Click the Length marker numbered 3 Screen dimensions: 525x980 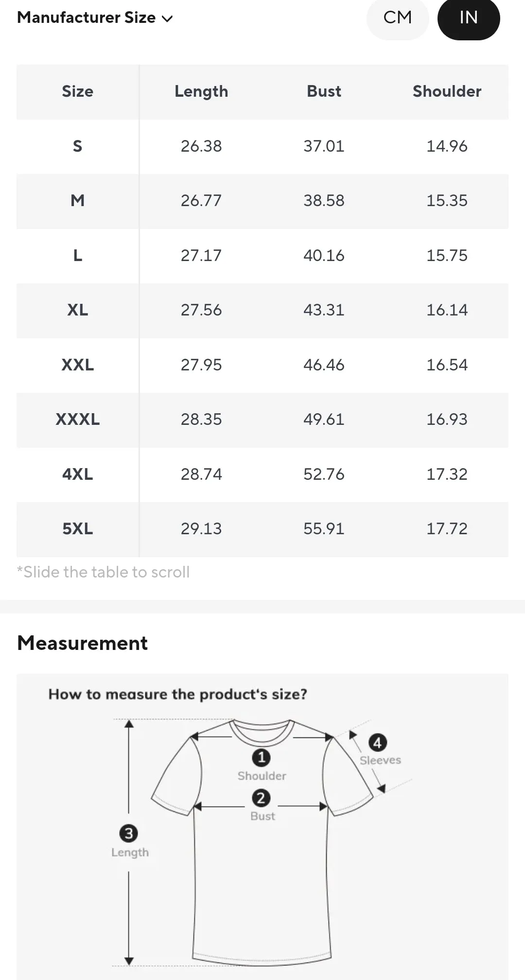(128, 833)
